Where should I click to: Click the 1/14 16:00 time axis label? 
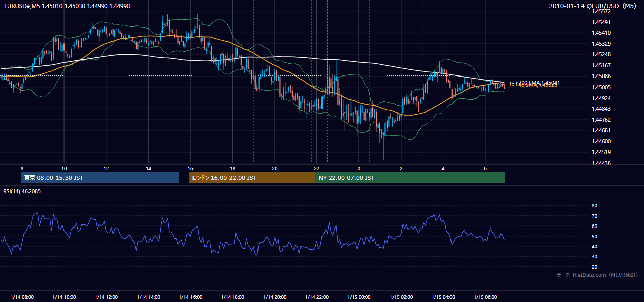point(190,297)
